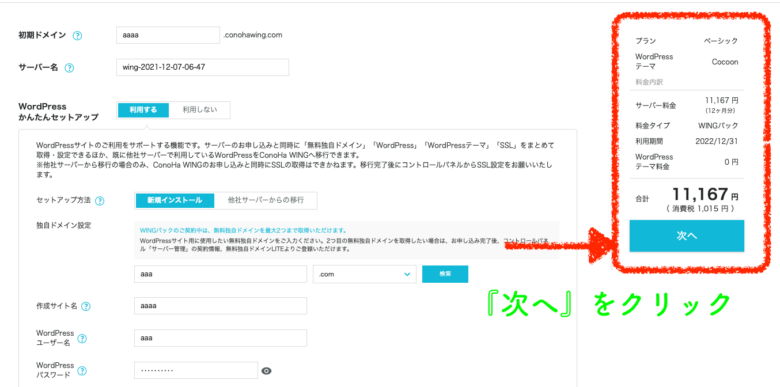Focus the サーバー名 input field

point(202,68)
